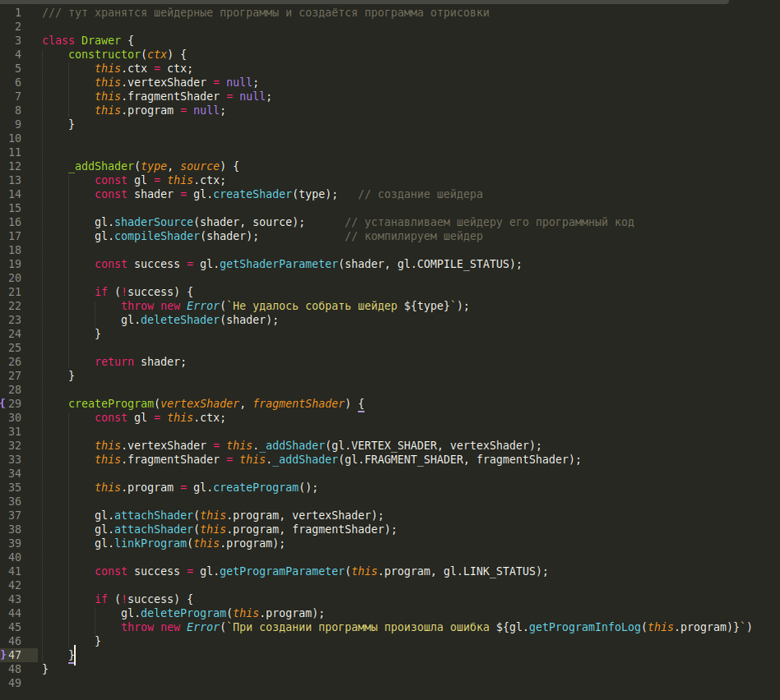Screen dimensions: 780x700
Task: Click 'shaderSource' call on line 16
Action: (x=154, y=222)
